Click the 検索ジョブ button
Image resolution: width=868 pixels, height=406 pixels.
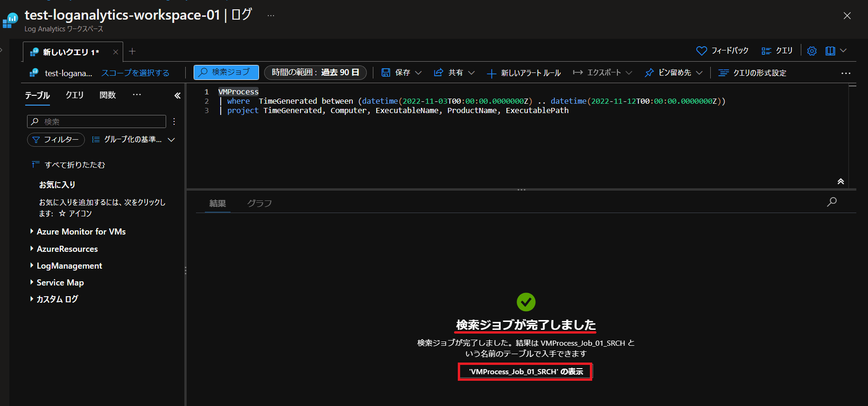tap(226, 72)
